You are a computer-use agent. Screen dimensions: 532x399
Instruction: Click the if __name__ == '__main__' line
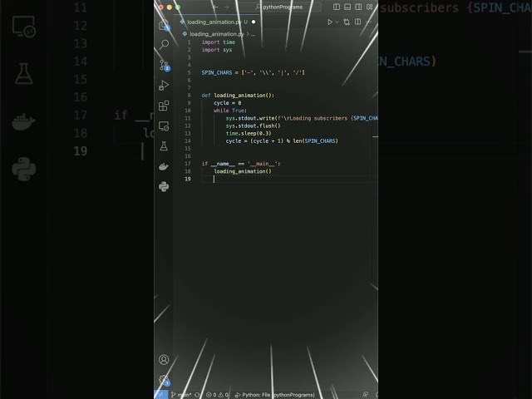coord(241,164)
